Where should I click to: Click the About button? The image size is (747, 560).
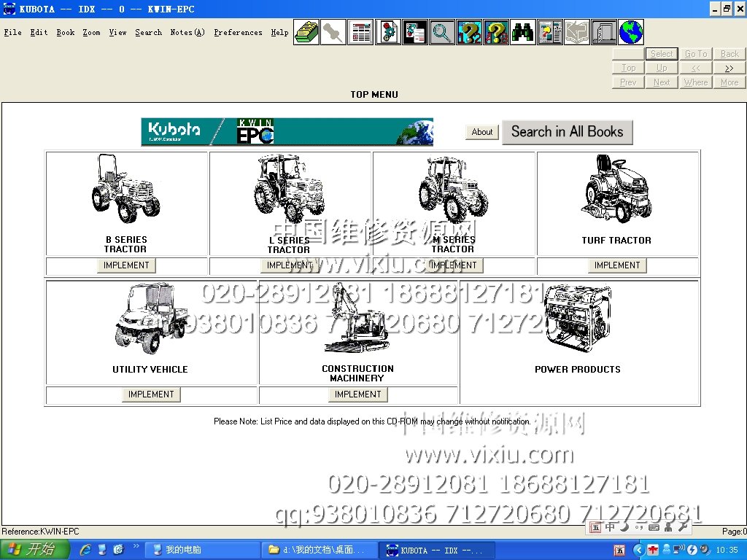point(482,132)
